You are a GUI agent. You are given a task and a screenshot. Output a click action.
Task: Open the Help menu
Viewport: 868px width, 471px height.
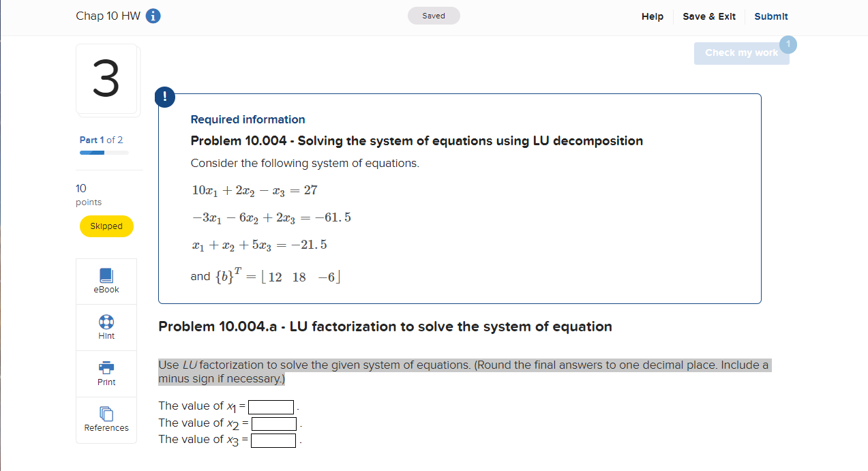pos(652,16)
